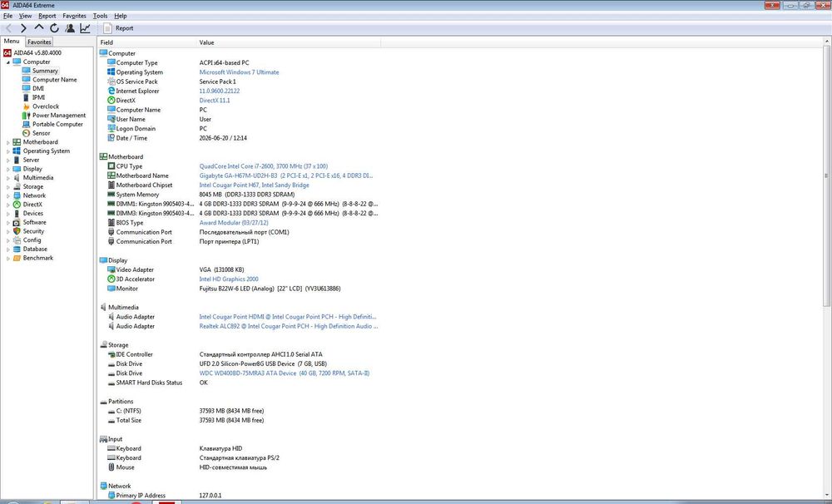
Task: Expand the Motherboard tree node
Action: (8, 142)
